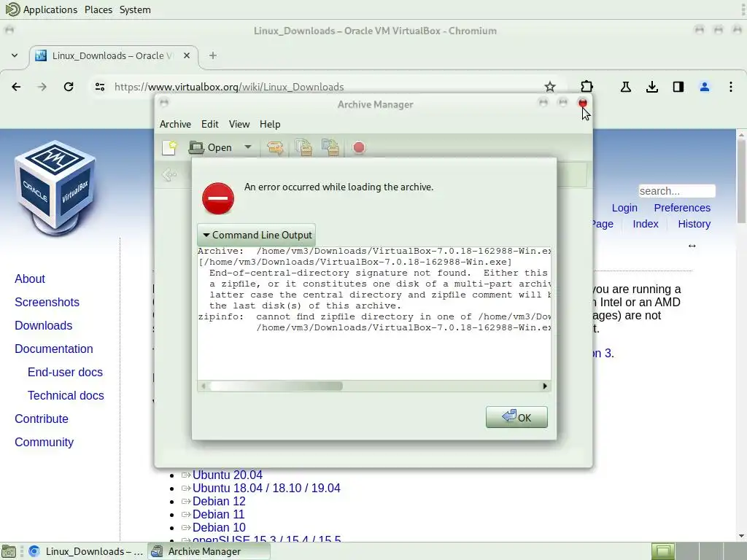
Task: Click the back arrow in Archive Manager
Action: [169, 175]
